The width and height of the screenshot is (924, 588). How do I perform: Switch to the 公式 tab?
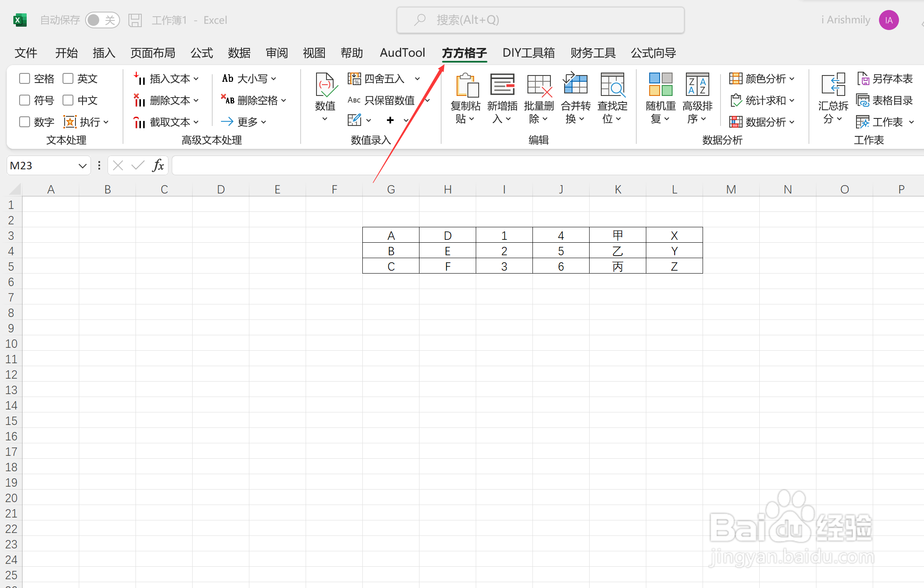(x=202, y=53)
